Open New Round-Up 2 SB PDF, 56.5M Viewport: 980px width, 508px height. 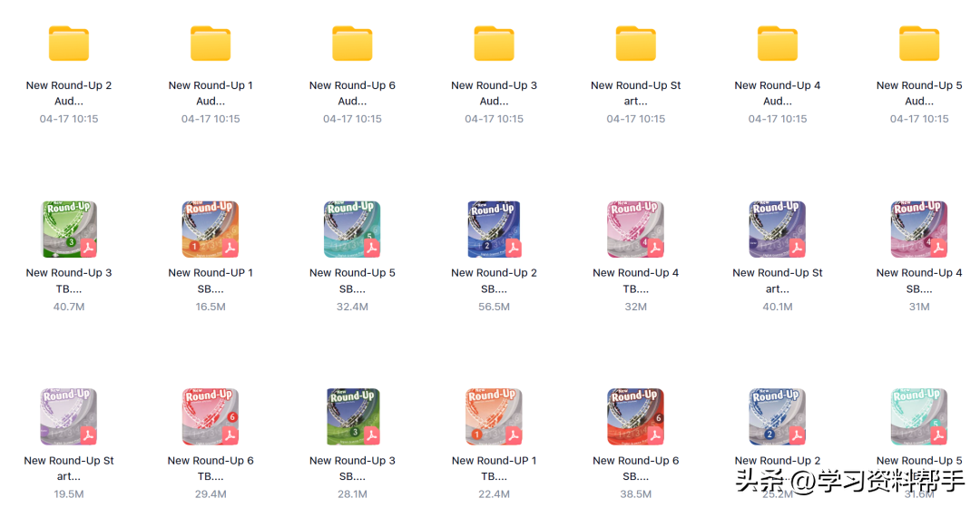494,230
